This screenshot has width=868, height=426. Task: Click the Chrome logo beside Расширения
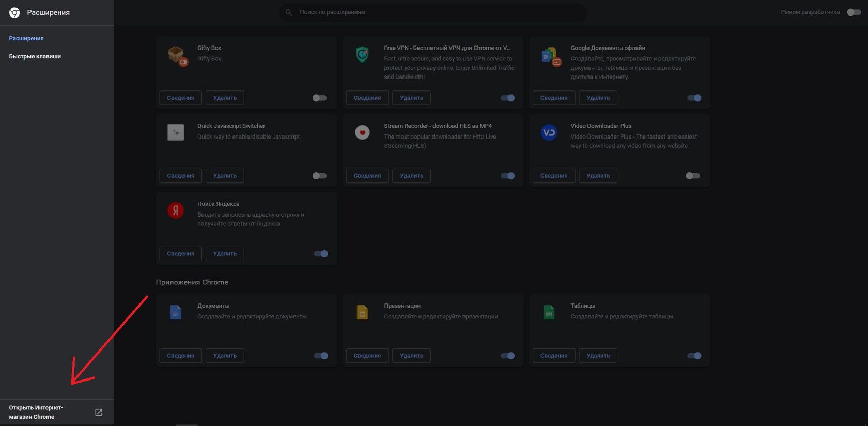point(14,12)
